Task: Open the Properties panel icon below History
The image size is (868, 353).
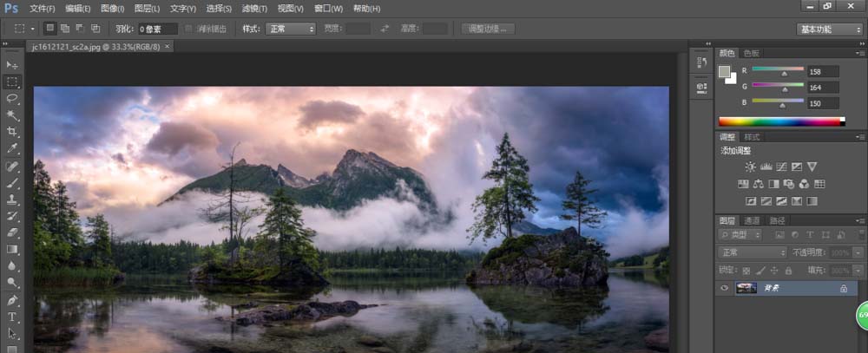Action: tap(700, 87)
